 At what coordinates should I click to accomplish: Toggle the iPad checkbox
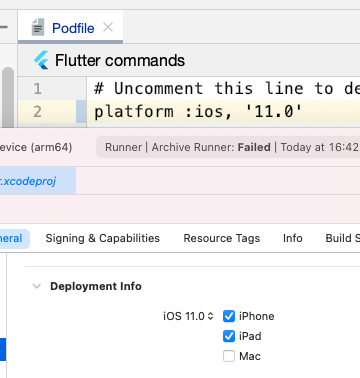click(x=229, y=336)
